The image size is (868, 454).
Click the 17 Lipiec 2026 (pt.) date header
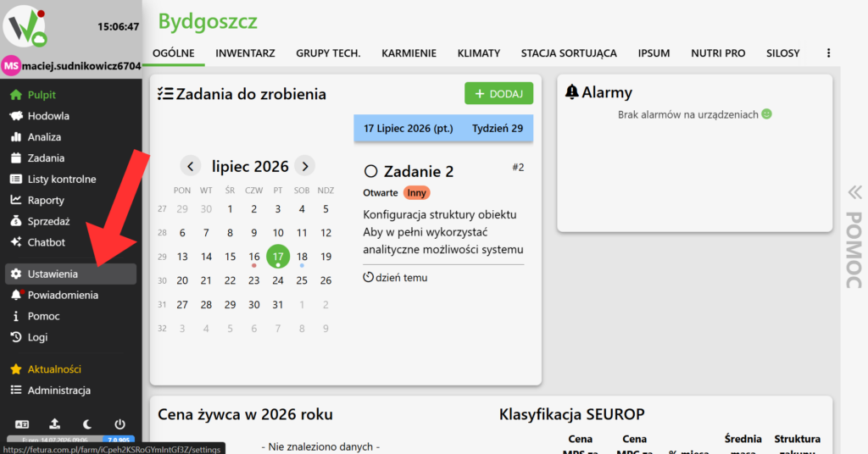click(408, 128)
